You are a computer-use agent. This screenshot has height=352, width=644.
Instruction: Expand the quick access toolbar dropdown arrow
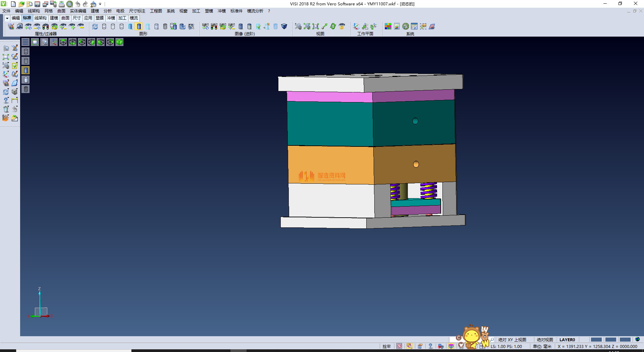click(x=100, y=4)
